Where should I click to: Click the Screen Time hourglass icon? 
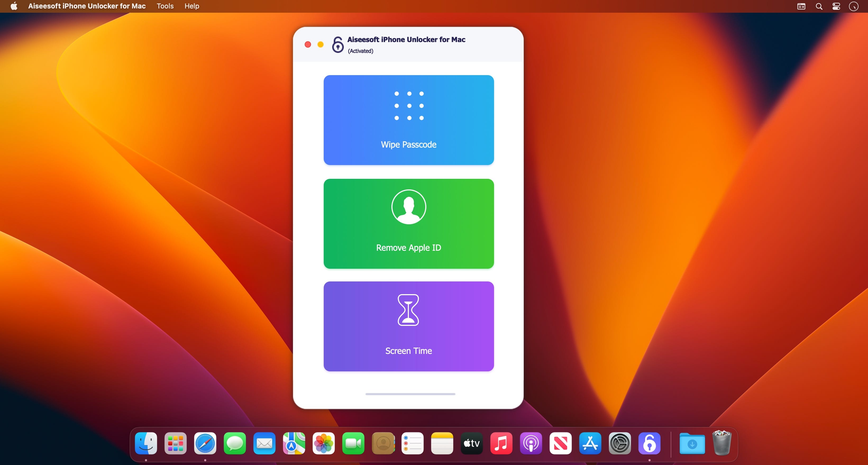click(408, 310)
